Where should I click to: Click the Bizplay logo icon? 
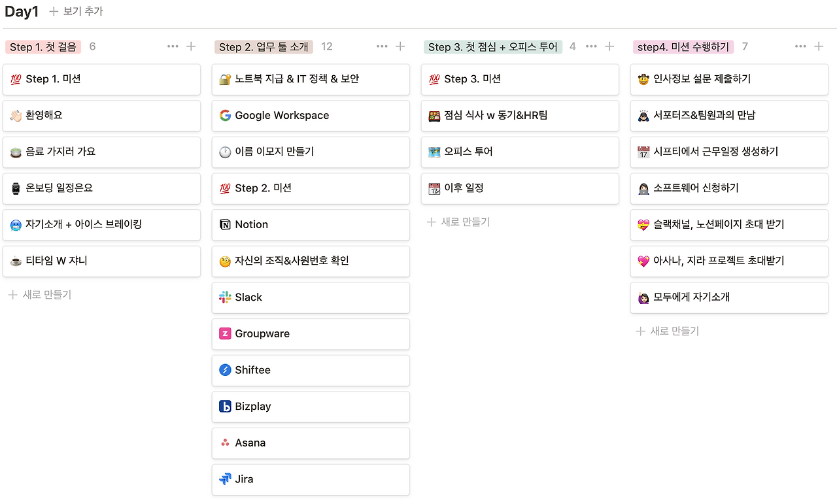[225, 407]
